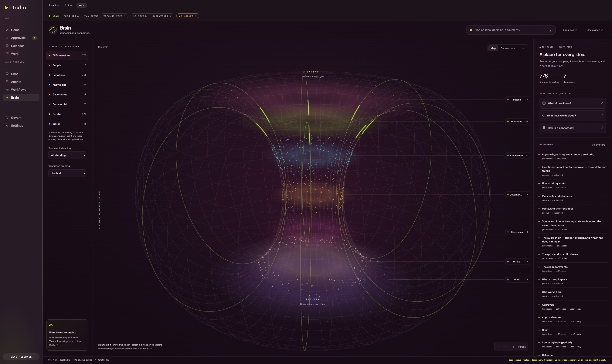Image resolution: width=612 pixels, height=364 pixels.
Task: Open the Agents page
Action: 21,82
